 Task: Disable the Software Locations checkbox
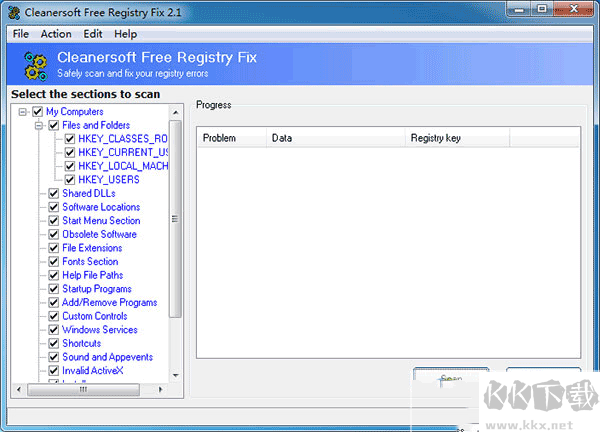[x=54, y=207]
